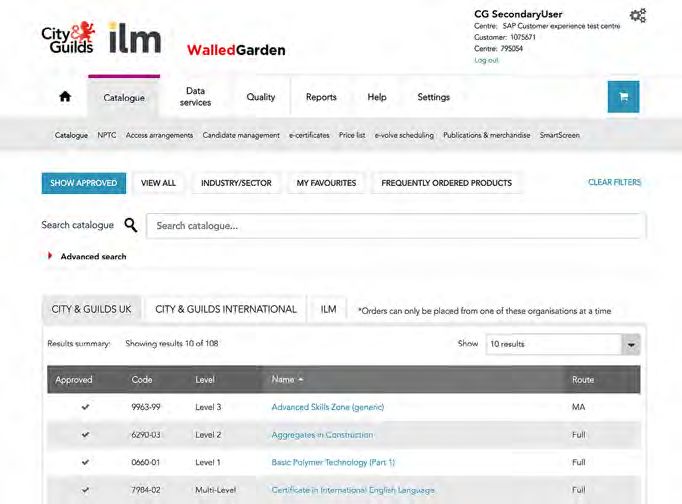Click Showing results 10 of 108 text
The width and height of the screenshot is (682, 504).
(x=172, y=344)
